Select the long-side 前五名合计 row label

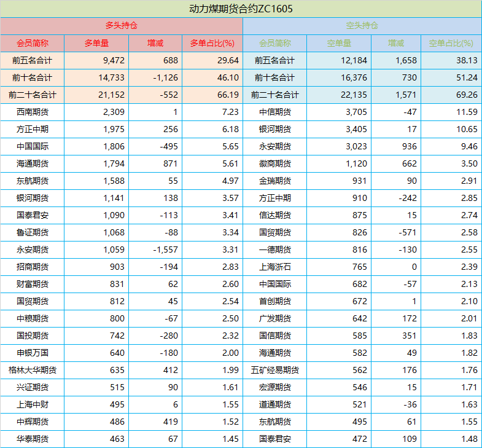[x=33, y=60]
